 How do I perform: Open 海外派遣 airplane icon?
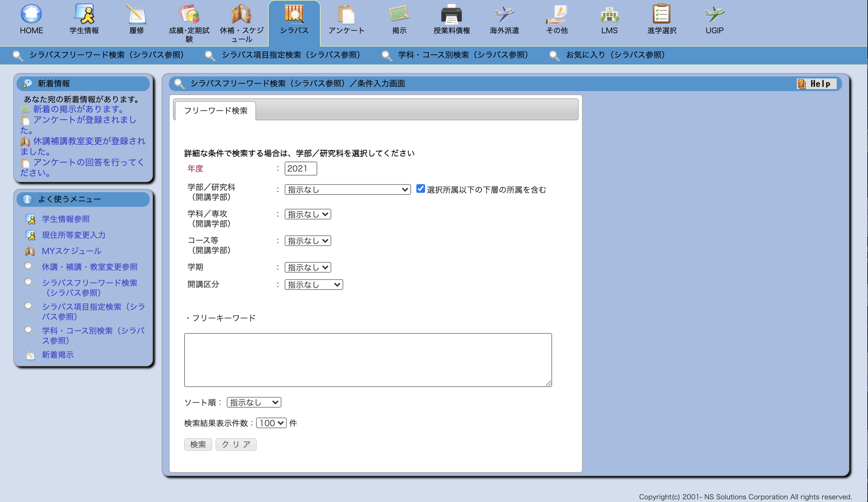[504, 14]
